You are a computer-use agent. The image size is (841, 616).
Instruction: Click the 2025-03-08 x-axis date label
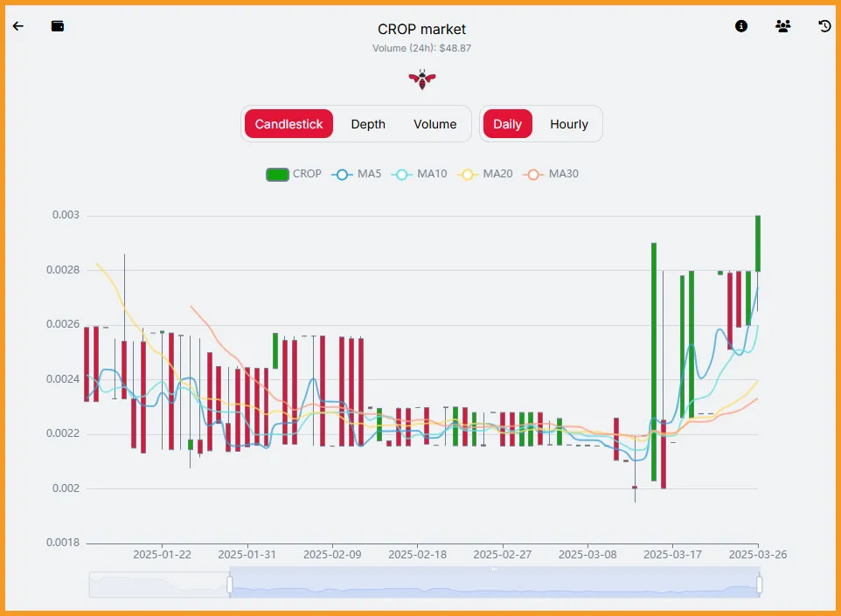tap(587, 554)
